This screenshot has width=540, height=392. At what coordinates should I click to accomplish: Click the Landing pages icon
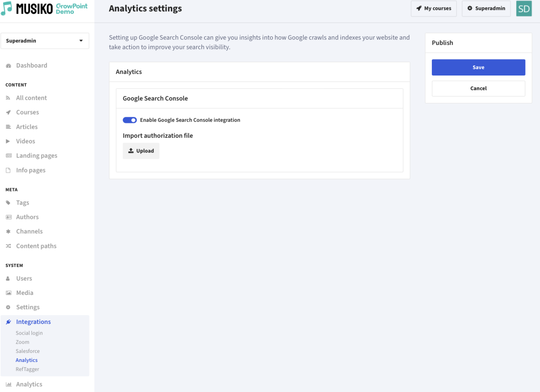pos(8,156)
